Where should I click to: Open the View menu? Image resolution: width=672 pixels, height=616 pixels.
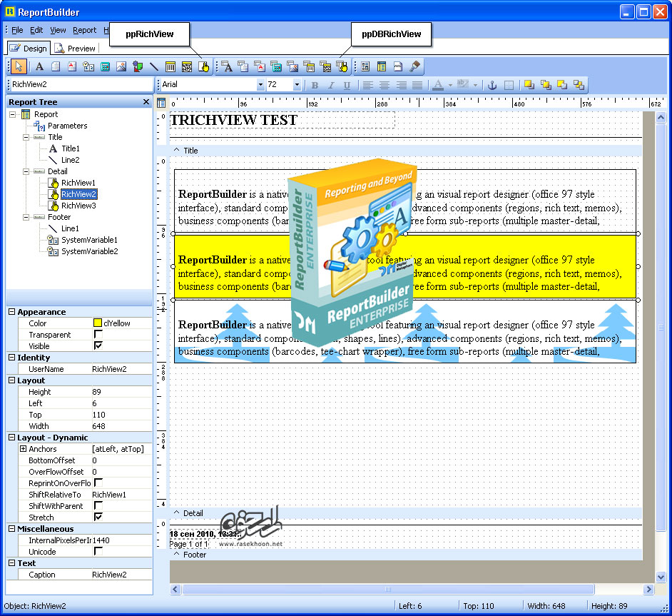pos(58,31)
